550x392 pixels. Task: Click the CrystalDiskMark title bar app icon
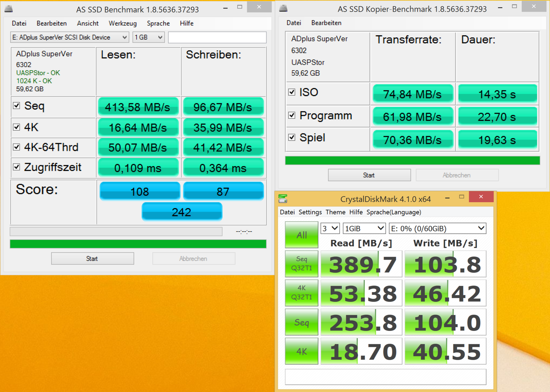click(283, 199)
